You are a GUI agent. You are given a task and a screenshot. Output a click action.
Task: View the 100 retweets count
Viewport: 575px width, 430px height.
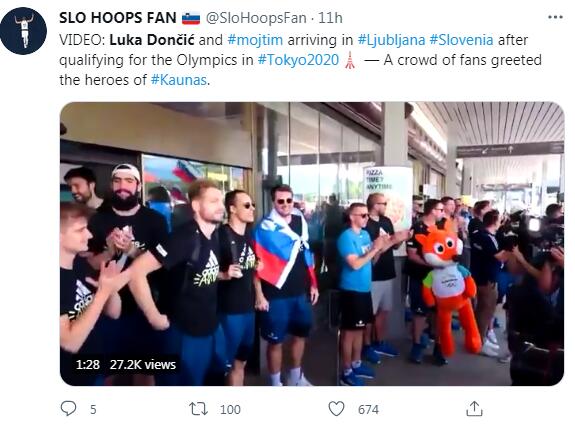click(230, 409)
